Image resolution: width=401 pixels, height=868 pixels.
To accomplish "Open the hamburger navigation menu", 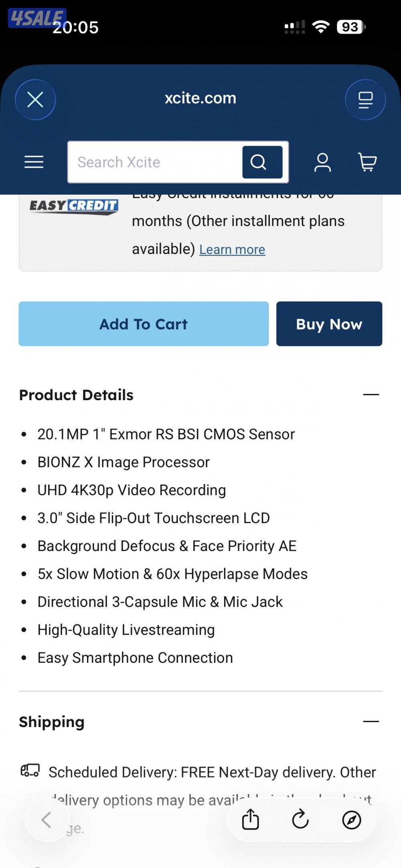I will coord(34,162).
